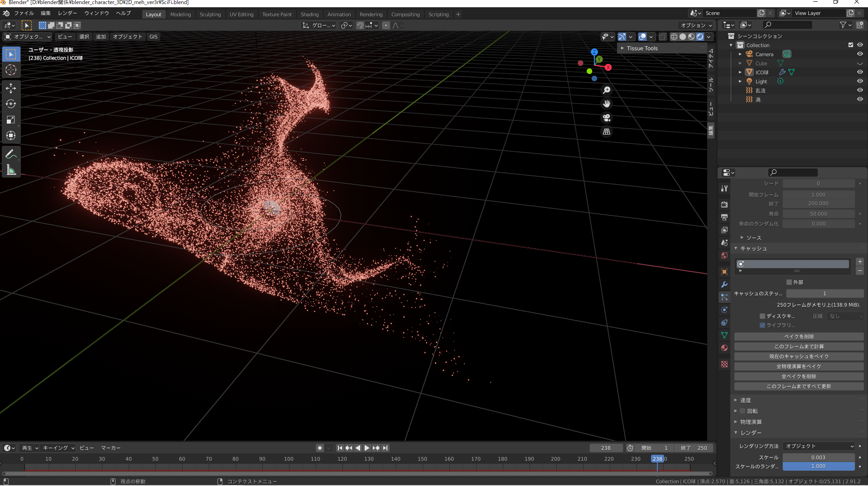Open the レンダー menu
The image size is (868, 486).
[67, 13]
